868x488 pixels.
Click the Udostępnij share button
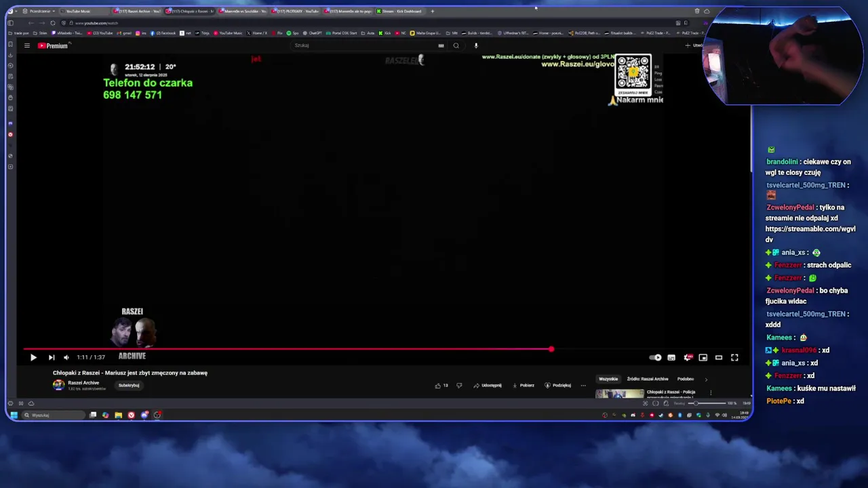(x=487, y=385)
